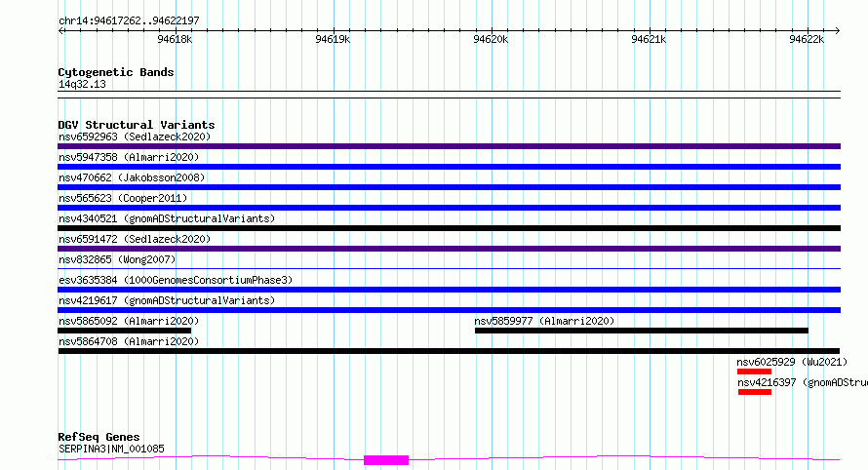
Task: Click nsv6025929 (Wu2021) label
Action: pos(792,362)
